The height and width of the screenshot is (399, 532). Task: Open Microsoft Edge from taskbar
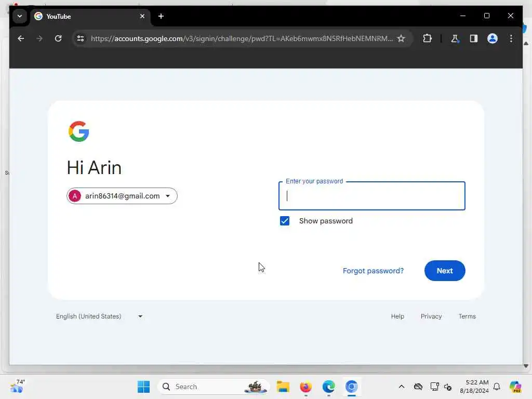328,387
